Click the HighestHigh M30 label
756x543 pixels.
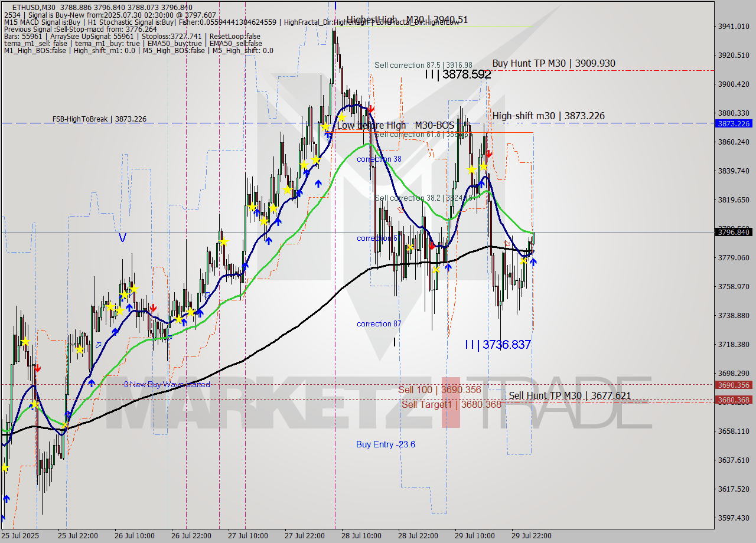(406, 19)
